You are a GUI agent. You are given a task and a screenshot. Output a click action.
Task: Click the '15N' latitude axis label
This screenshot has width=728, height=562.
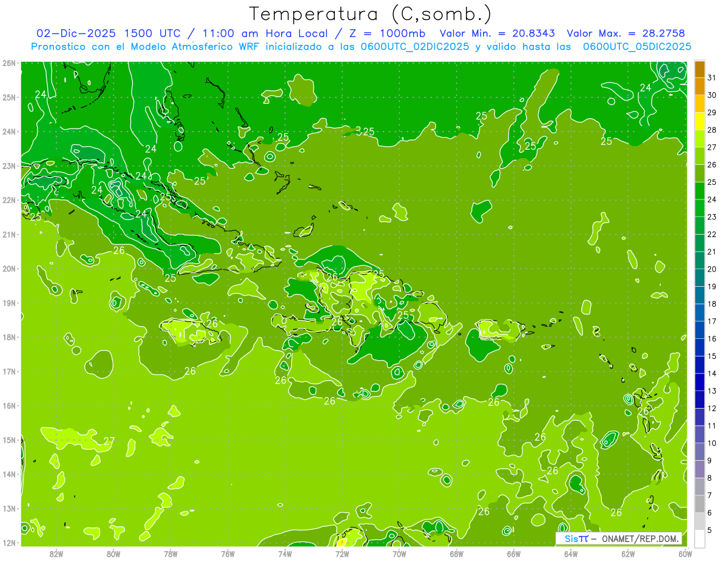tap(8, 440)
